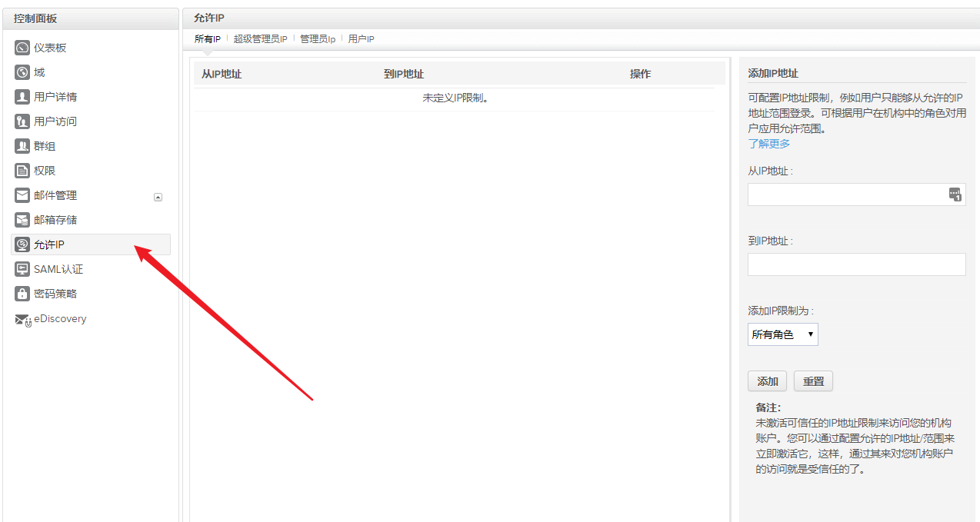Image resolution: width=980 pixels, height=522 pixels.
Task: Click the 允许IP icon in sidebar
Action: tap(22, 244)
